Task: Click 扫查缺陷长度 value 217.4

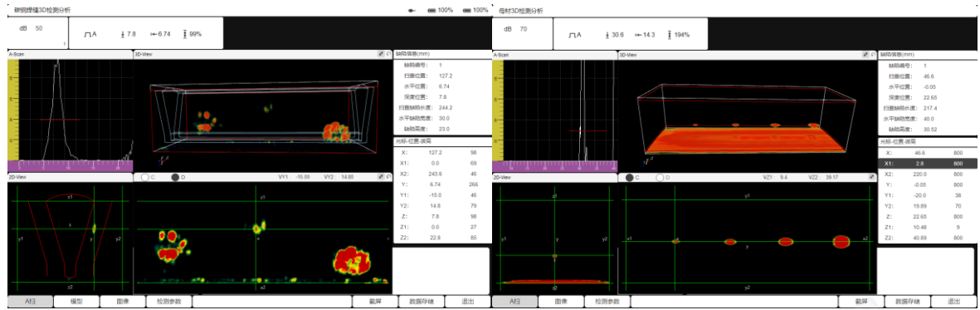Action: coord(930,108)
